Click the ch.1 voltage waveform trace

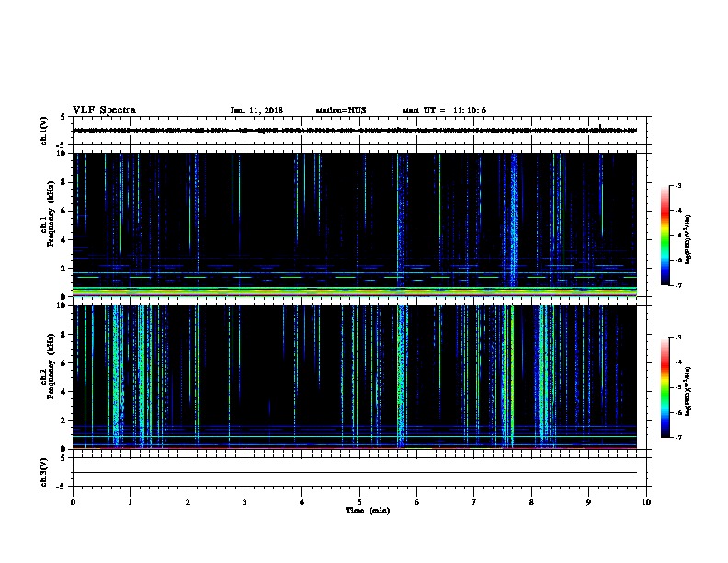pyautogui.click(x=355, y=131)
